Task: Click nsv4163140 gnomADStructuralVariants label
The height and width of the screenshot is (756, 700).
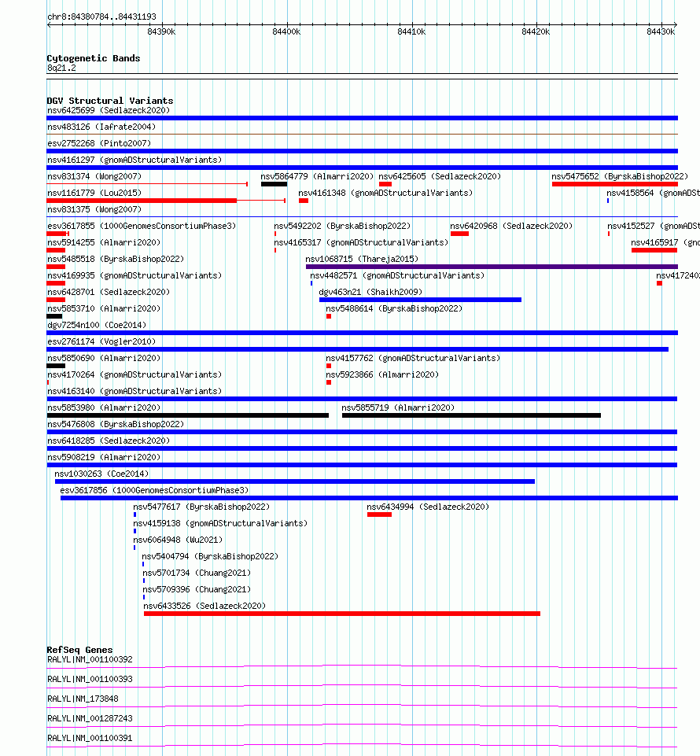Action: pos(134,391)
